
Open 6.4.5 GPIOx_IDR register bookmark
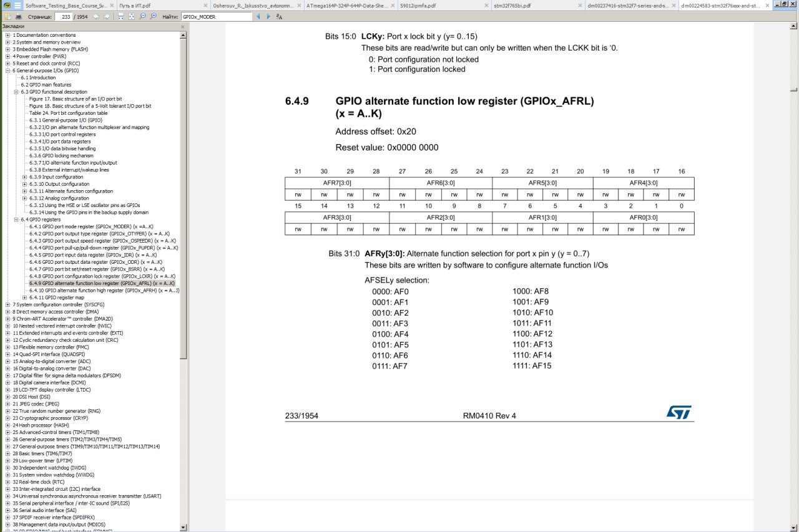(92, 255)
